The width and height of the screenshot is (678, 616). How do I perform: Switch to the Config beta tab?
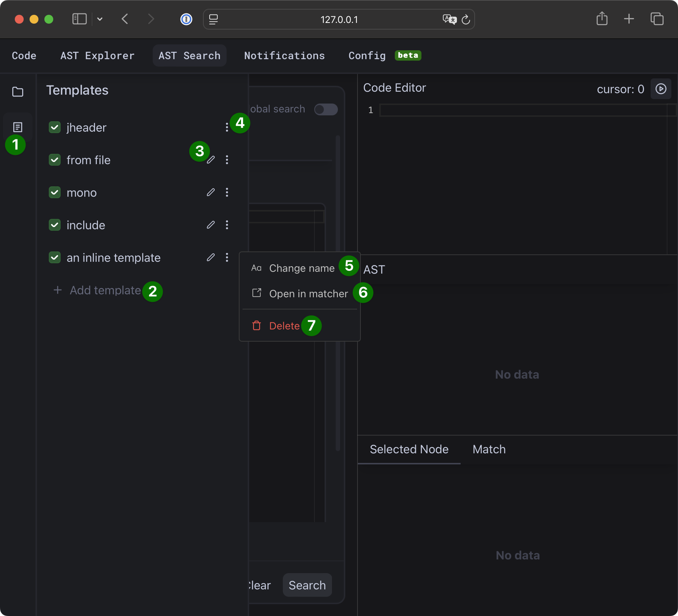[385, 55]
